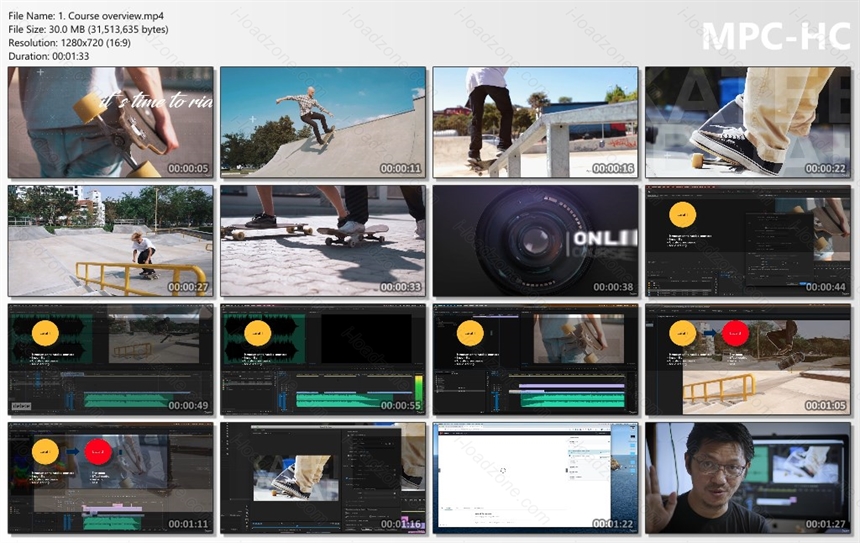The width and height of the screenshot is (860, 543).
Task: Open the thumbnail stamped 00:01:11
Action: (111, 478)
